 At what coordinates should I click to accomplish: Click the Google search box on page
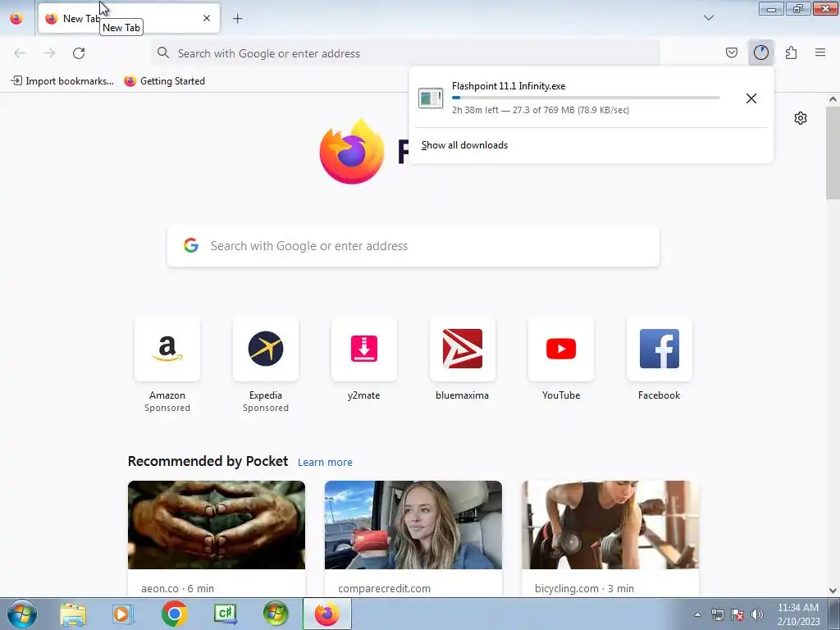[413, 246]
